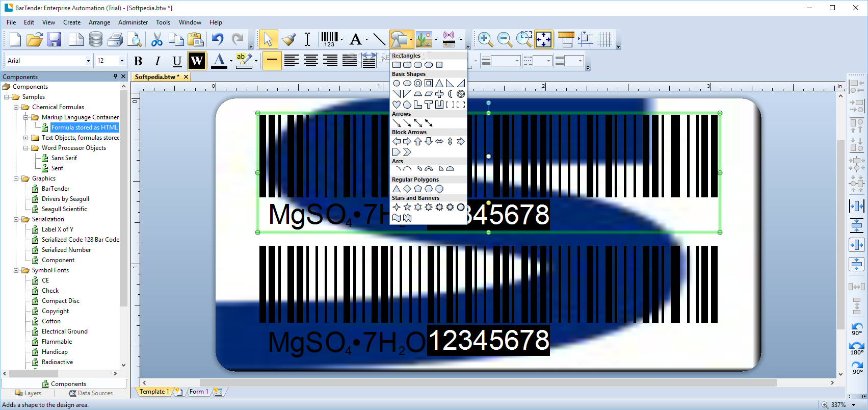Pick the heart shape in Basic Shapes
The width and height of the screenshot is (868, 410).
point(397,105)
